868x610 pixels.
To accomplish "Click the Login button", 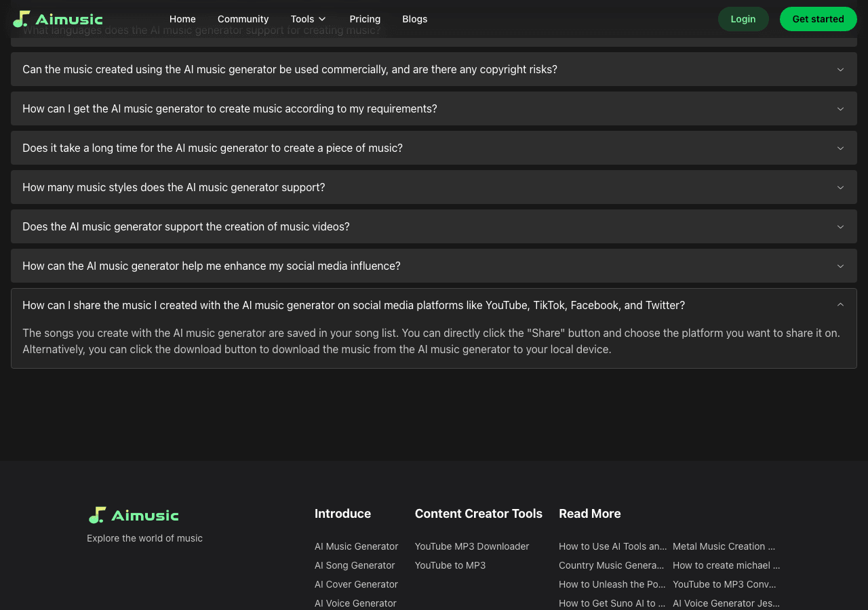I will click(743, 19).
